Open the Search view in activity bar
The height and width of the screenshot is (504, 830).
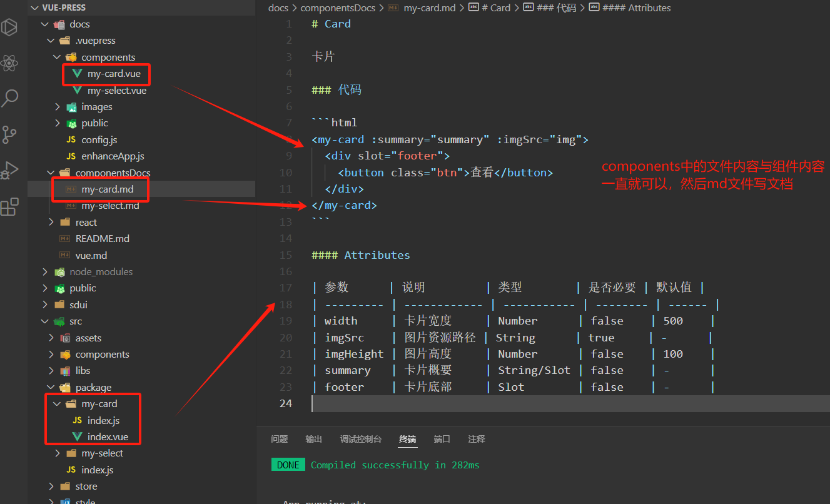click(x=11, y=98)
